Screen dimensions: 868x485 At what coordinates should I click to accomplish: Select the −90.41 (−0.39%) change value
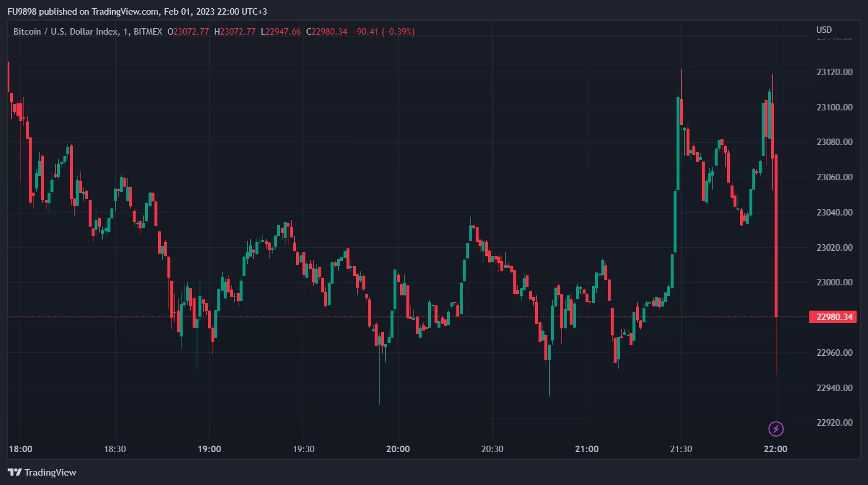coord(383,32)
